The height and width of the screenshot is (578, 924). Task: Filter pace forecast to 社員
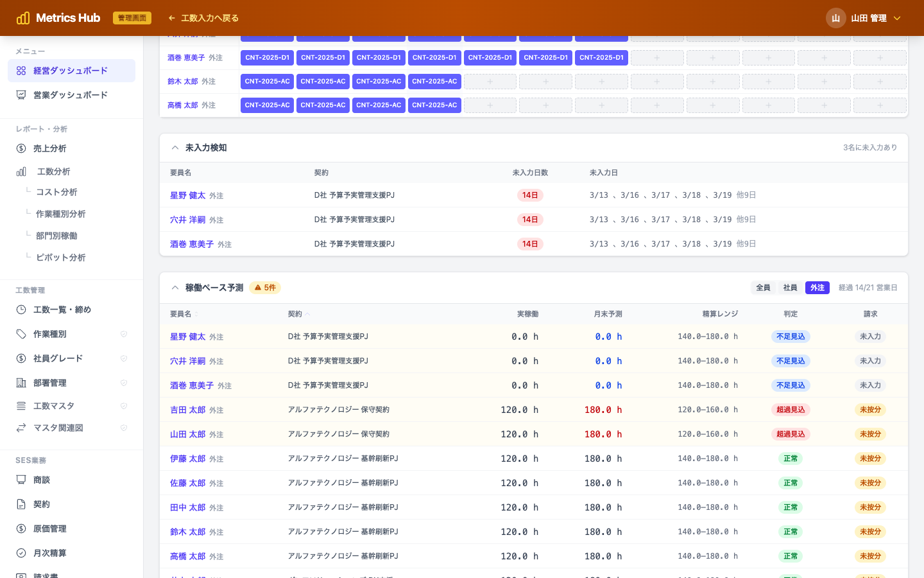click(790, 288)
